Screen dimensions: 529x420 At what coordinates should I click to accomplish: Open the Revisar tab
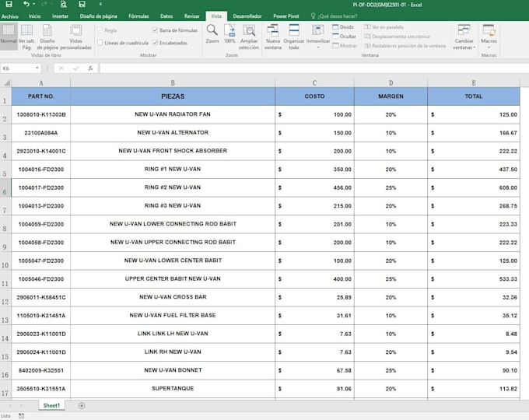pos(191,16)
